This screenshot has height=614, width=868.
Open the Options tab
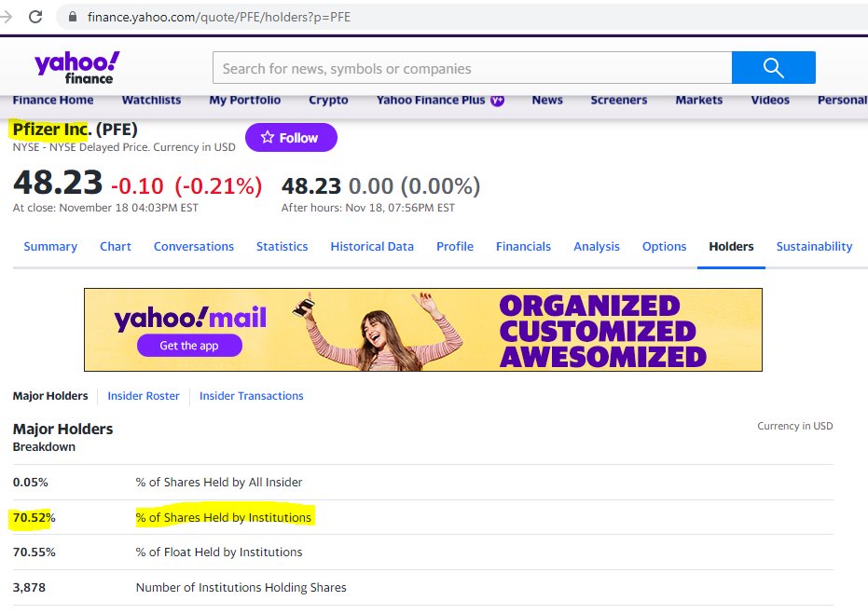(664, 246)
